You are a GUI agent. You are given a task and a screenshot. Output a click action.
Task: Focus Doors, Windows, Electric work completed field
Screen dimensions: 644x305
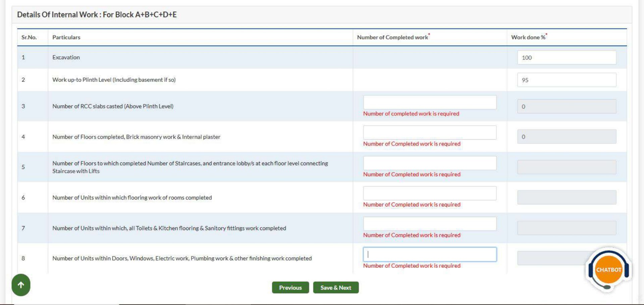pyautogui.click(x=430, y=254)
